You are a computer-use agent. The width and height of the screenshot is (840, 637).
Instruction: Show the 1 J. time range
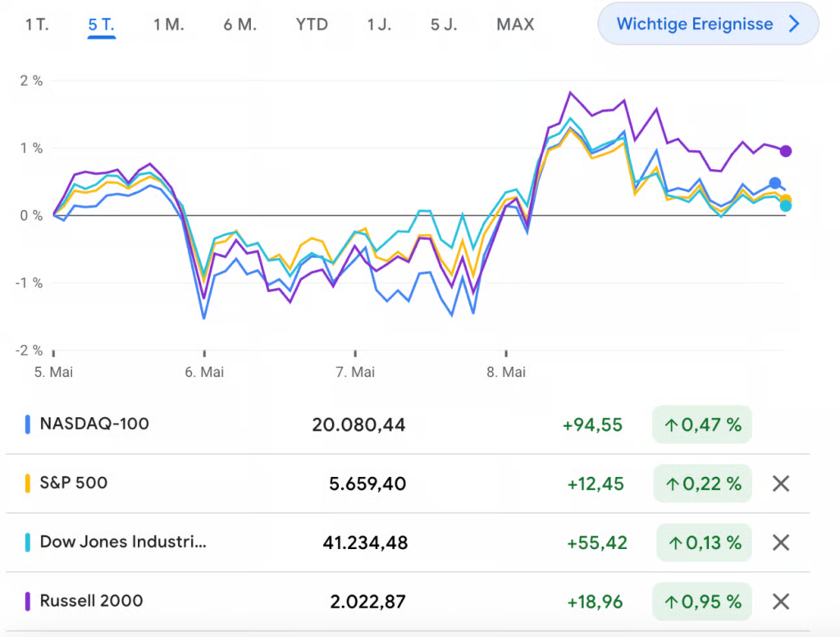point(379,25)
